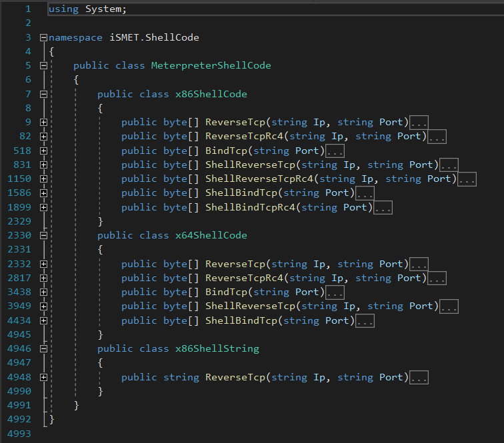The height and width of the screenshot is (443, 504).
Task: Open collapsed ellipsis after x86 BindTcp on line 518
Action: pos(335,151)
